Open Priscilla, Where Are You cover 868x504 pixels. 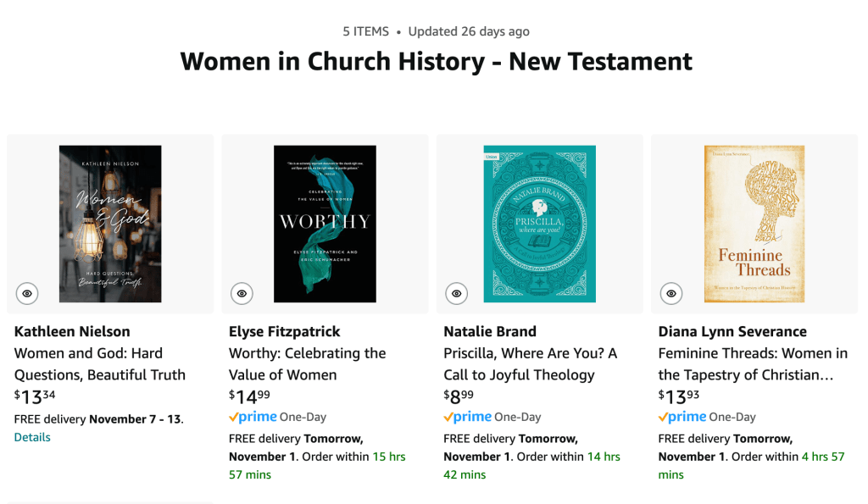click(x=539, y=224)
